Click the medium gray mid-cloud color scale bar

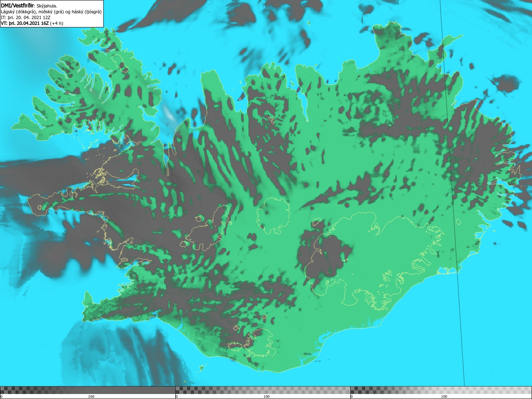click(263, 390)
